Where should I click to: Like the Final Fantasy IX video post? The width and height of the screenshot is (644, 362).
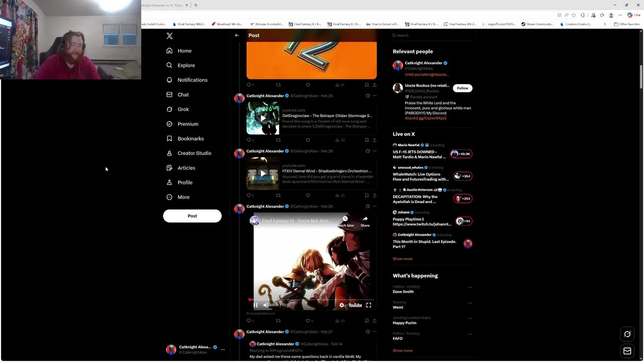[308, 321]
